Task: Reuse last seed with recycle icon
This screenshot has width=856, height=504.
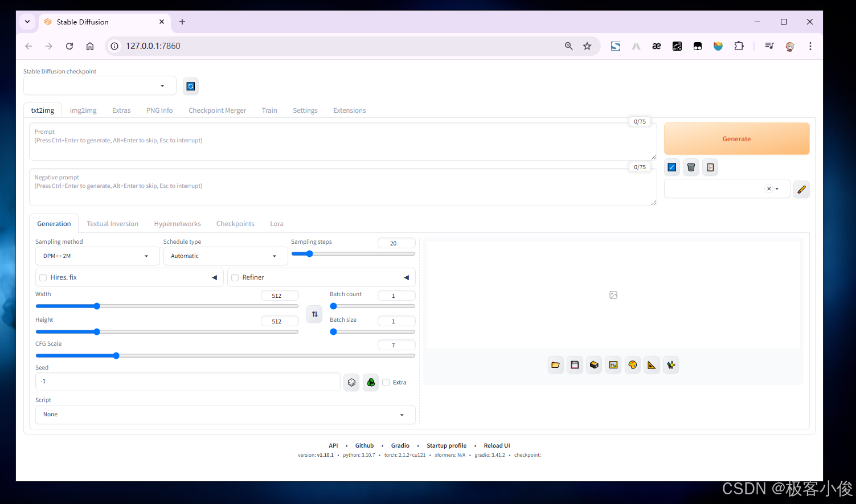Action: coord(371,382)
